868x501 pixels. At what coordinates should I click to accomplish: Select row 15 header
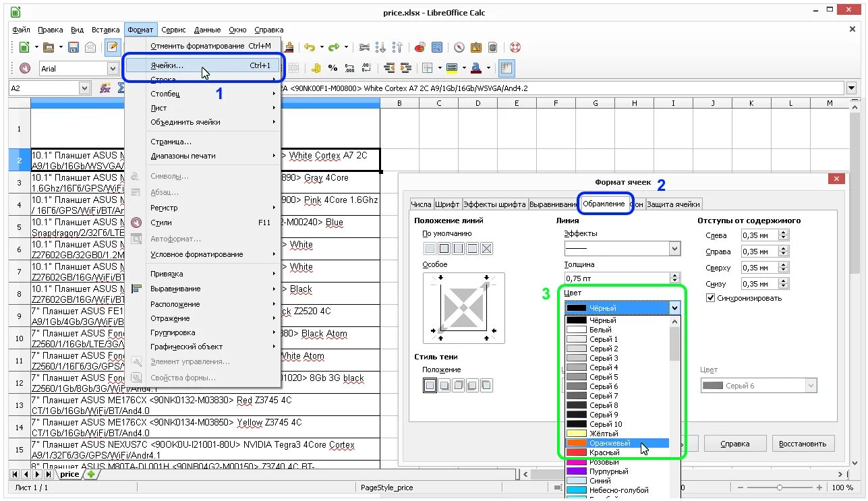(20, 449)
